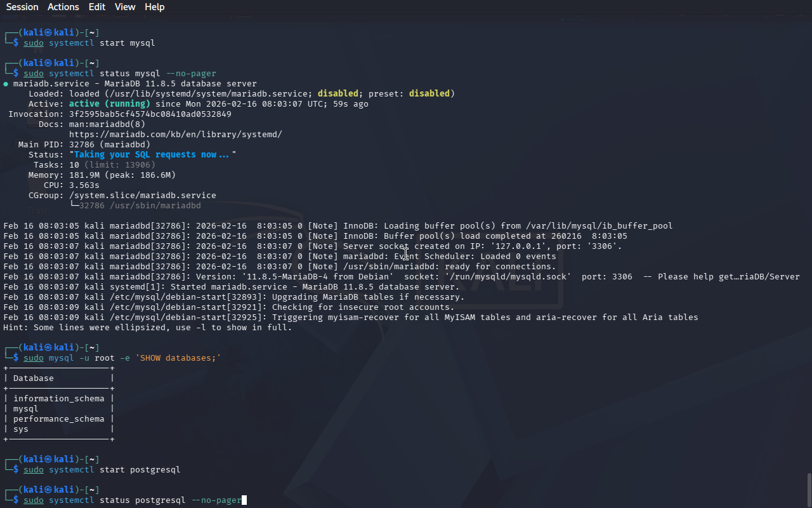Click the 'SHOW databases;' query string
Screen dimensions: 812x508
pyautogui.click(x=178, y=358)
